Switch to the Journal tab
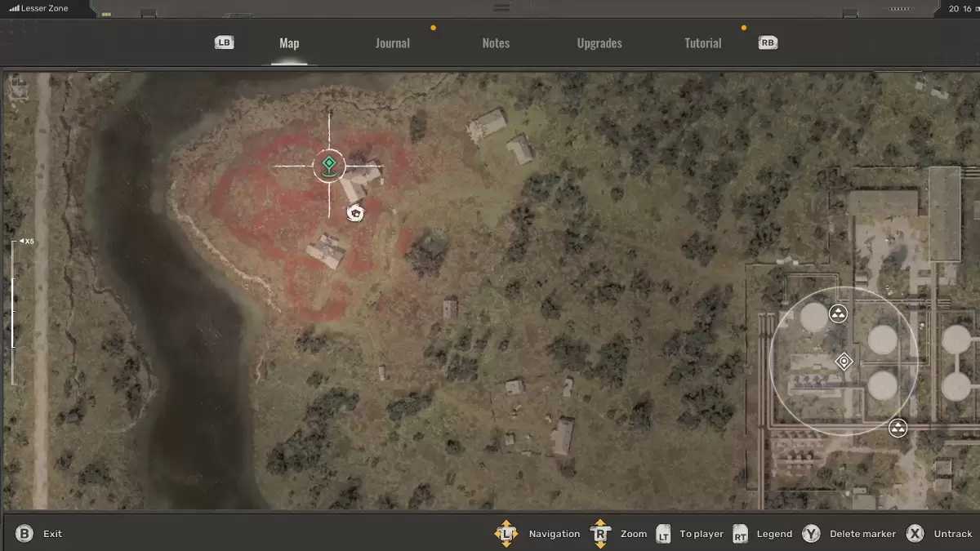The image size is (980, 551). tap(392, 43)
